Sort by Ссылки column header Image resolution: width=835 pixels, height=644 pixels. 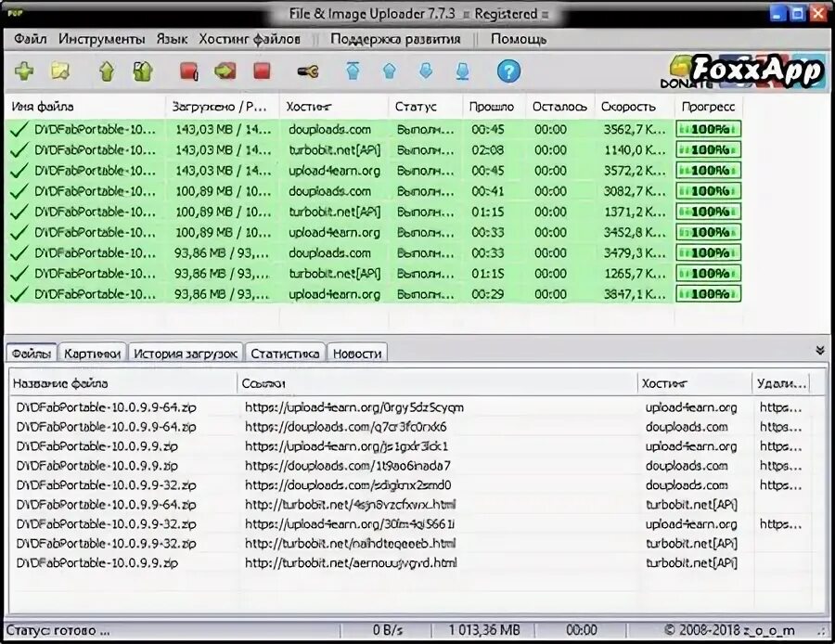pyautogui.click(x=437, y=383)
